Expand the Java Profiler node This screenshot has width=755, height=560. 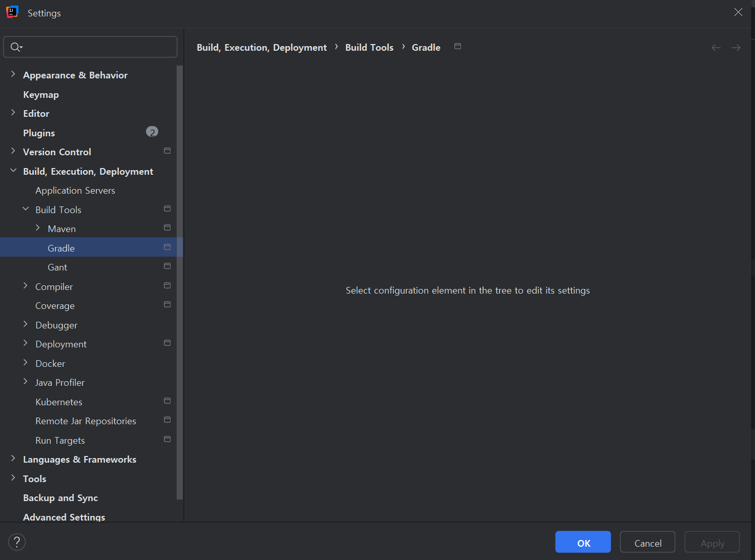[26, 382]
